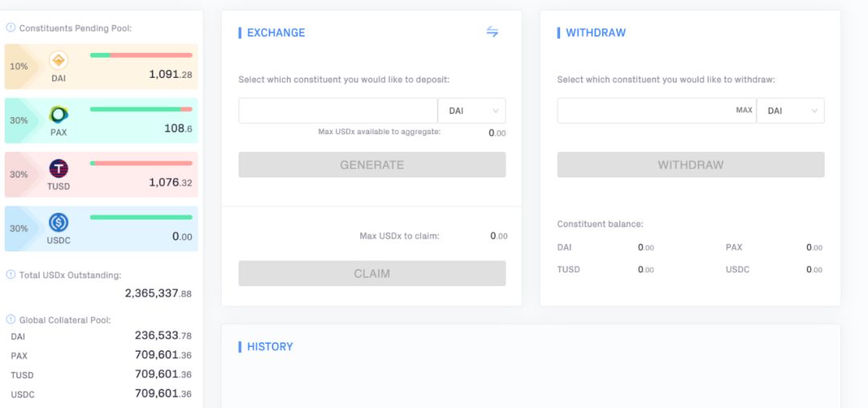This screenshot has height=408, width=868.
Task: Click the DAI token icon in pending pool
Action: click(x=59, y=60)
